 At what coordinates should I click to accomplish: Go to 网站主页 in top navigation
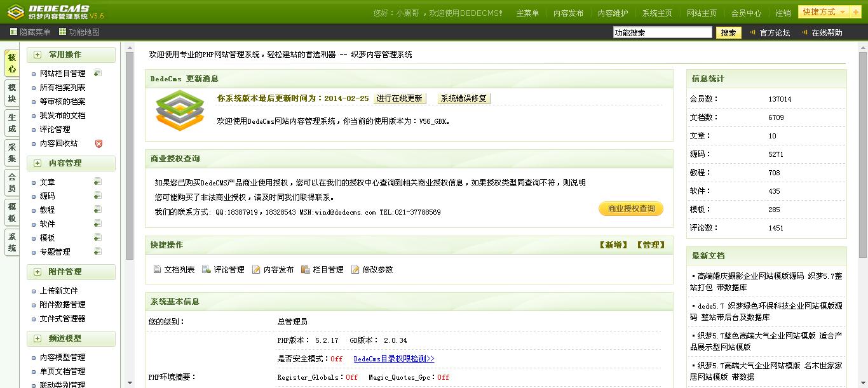[x=702, y=13]
